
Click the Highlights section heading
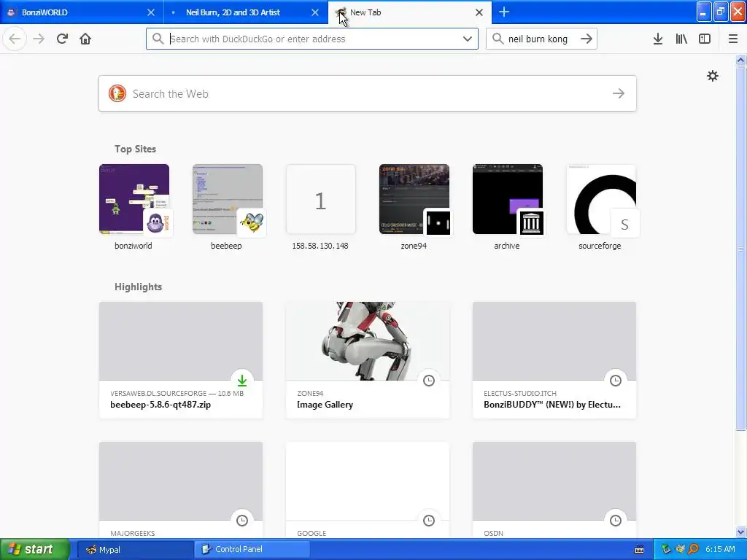point(138,287)
